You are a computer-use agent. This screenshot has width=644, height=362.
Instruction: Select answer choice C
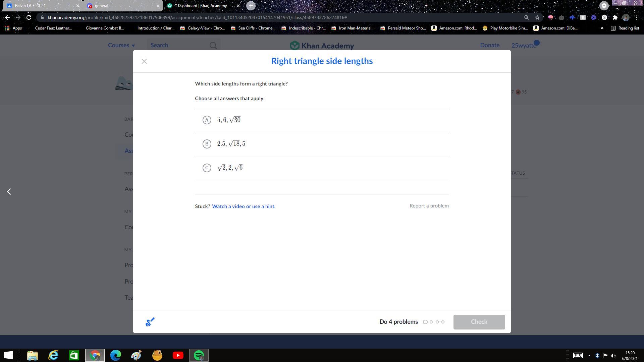tap(207, 168)
